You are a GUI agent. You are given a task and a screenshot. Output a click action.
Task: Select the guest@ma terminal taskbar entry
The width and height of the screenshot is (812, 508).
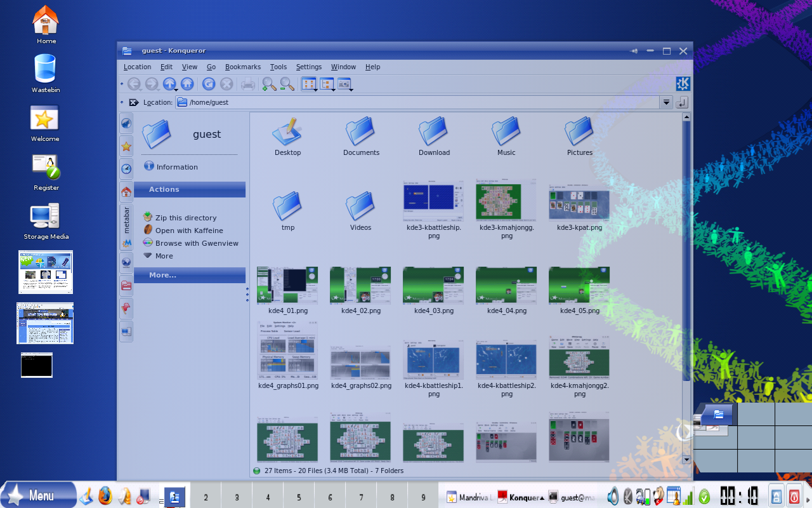[572, 498]
